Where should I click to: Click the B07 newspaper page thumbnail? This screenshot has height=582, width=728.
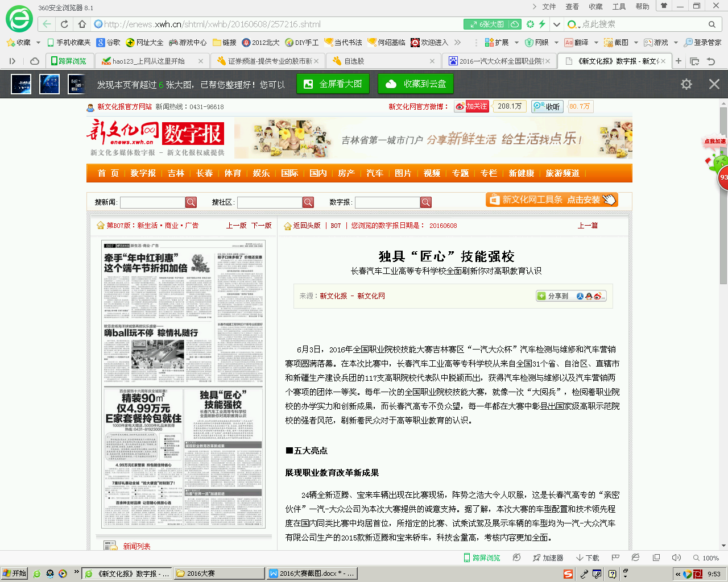coord(183,384)
